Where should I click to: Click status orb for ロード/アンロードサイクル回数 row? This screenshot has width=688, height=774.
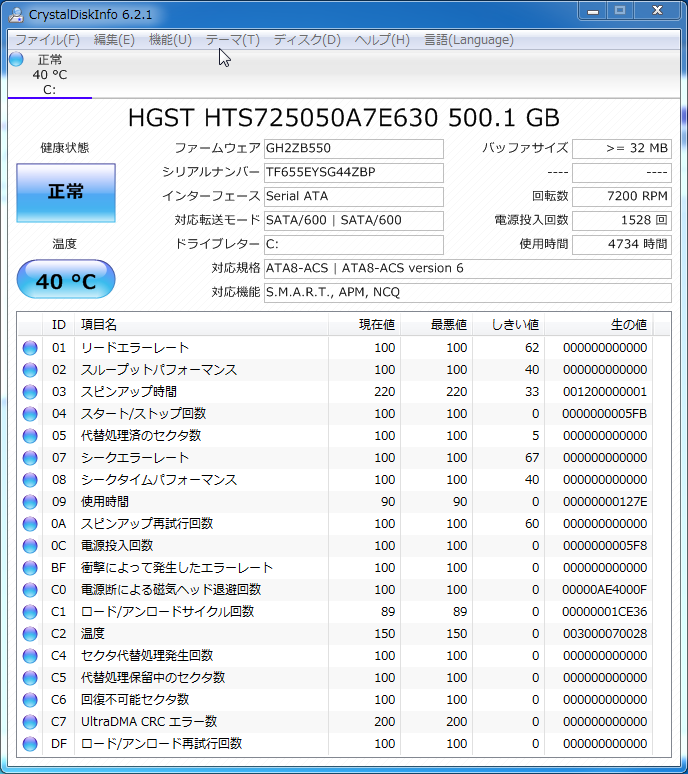(x=30, y=612)
